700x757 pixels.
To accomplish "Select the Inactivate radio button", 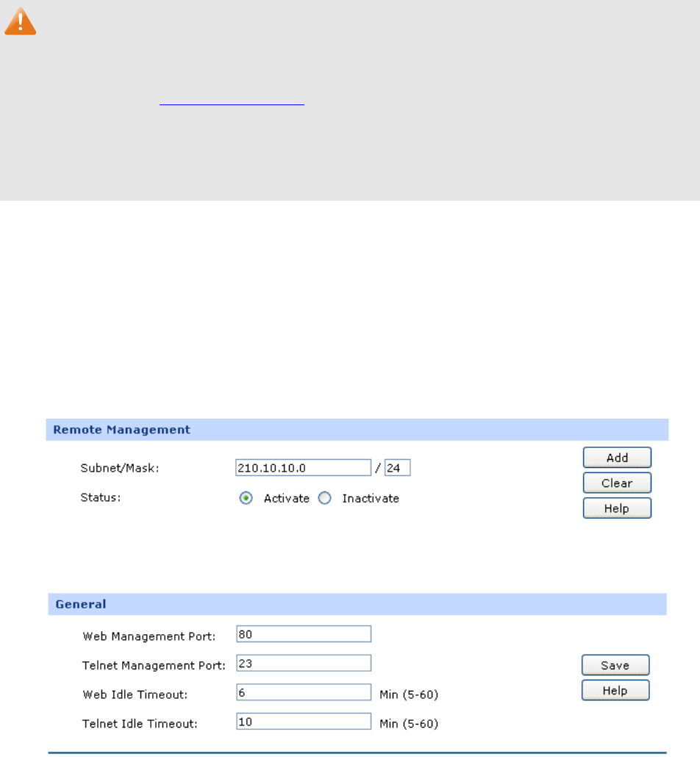I will click(325, 498).
